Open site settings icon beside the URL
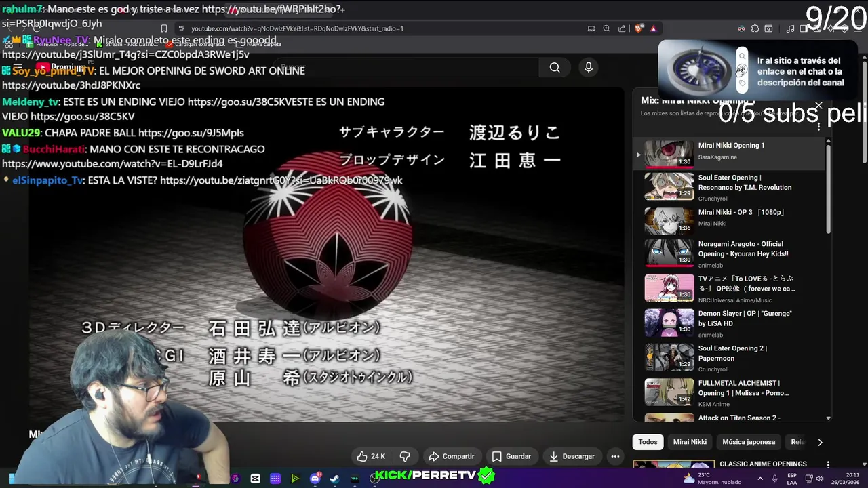The width and height of the screenshot is (868, 488). (x=180, y=28)
